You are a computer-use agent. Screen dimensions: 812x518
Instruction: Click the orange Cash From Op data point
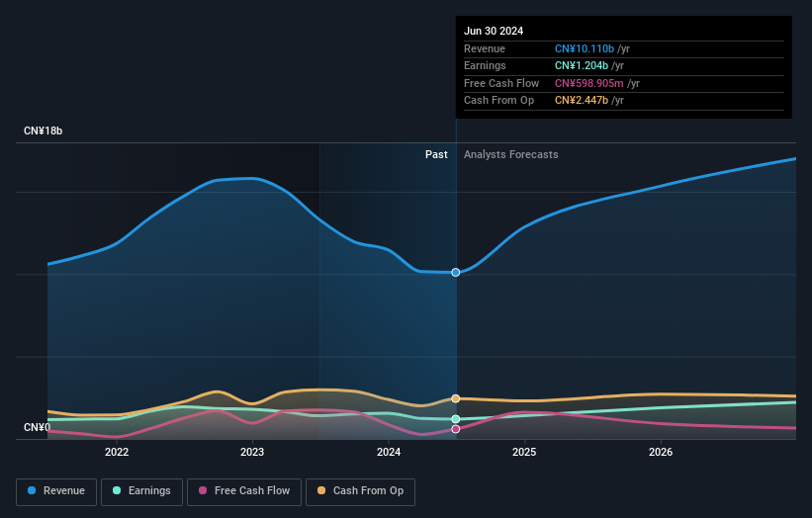[456, 398]
